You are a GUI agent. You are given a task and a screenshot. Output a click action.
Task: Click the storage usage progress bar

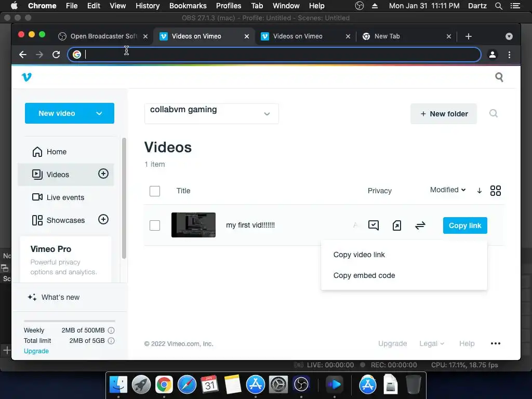point(70,321)
